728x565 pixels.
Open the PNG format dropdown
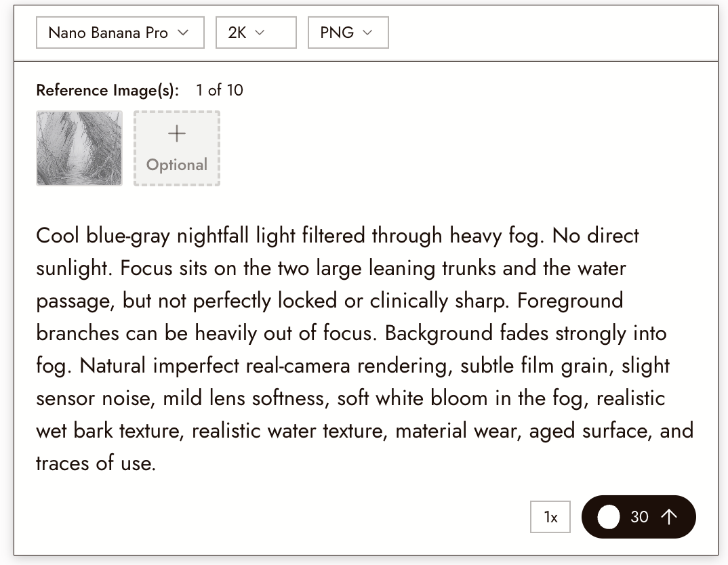(x=348, y=33)
